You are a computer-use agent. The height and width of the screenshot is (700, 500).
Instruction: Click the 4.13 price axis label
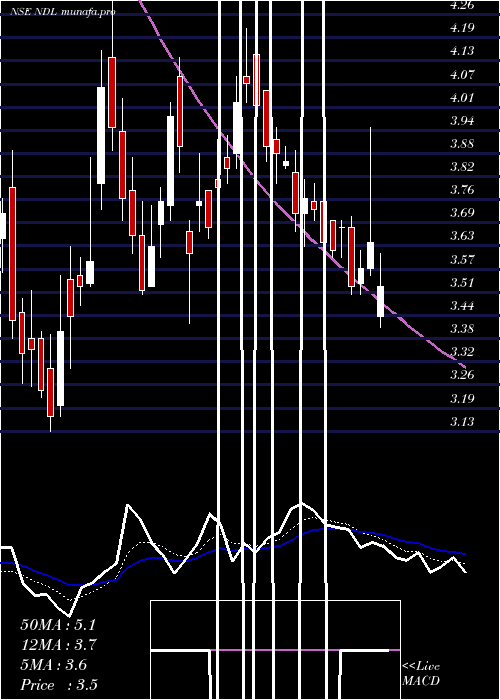click(x=462, y=51)
